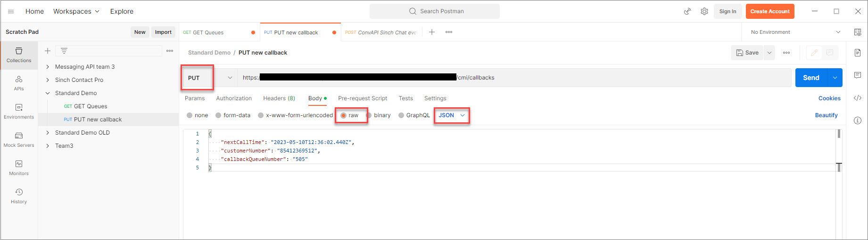Select the binary body type radio
The image size is (868, 240).
point(369,115)
